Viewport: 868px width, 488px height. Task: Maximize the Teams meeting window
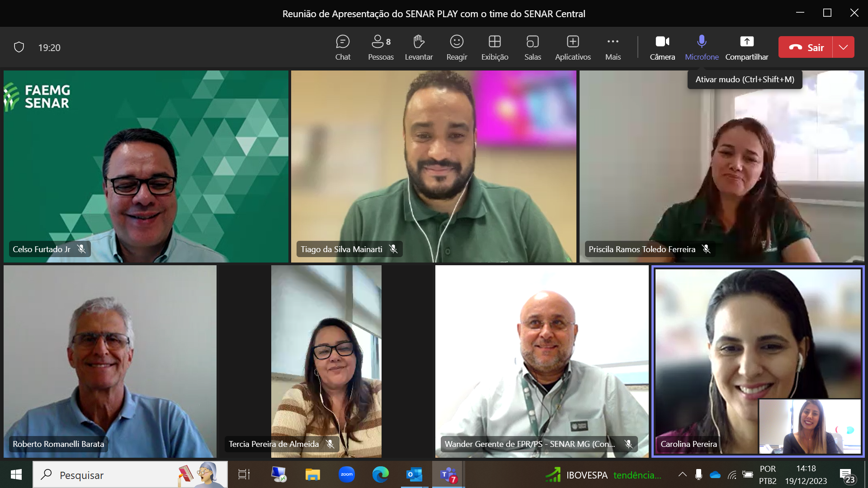pyautogui.click(x=827, y=13)
